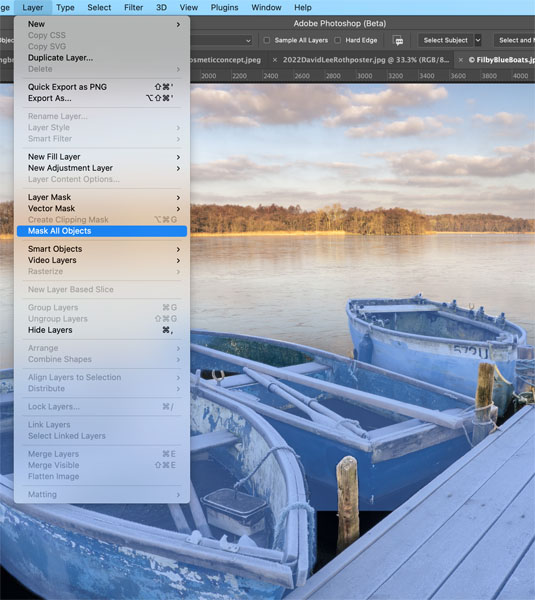Close the FilbyBlueBoats document tab
The height and width of the screenshot is (600, 535).
pos(461,60)
